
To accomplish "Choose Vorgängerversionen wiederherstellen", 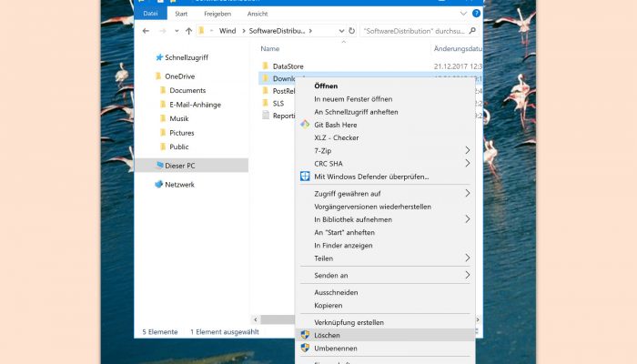I will [372, 207].
